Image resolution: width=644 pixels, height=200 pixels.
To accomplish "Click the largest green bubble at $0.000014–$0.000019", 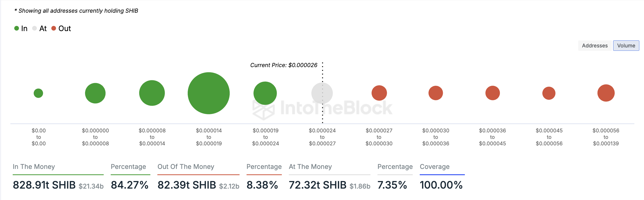I will pos(209,93).
